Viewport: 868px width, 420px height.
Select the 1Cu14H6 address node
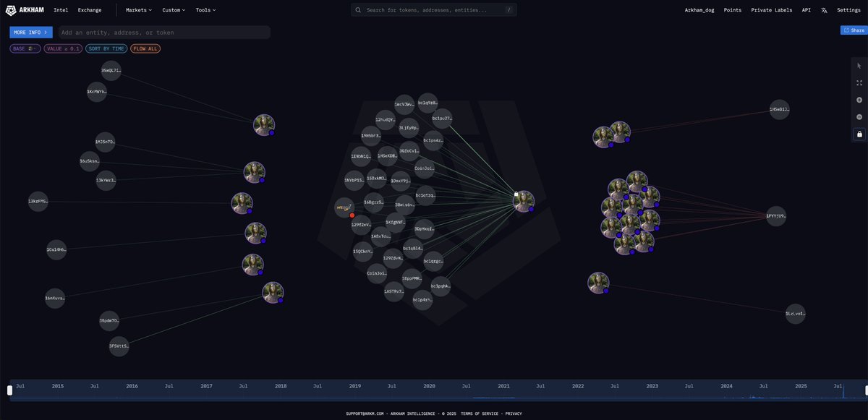(x=56, y=250)
